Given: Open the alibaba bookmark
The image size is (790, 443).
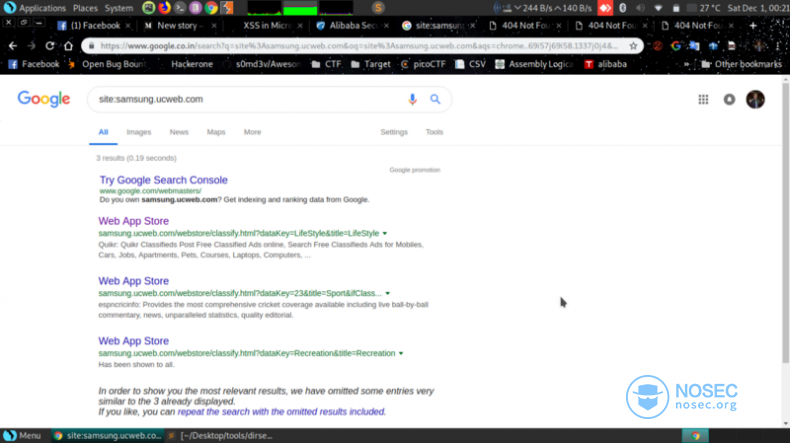Looking at the screenshot, I should coord(606,64).
